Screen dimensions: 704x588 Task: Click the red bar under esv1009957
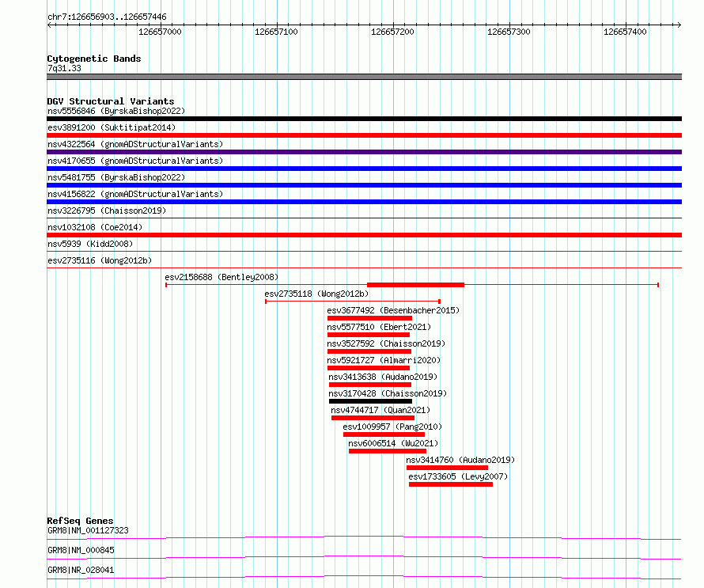pos(384,434)
